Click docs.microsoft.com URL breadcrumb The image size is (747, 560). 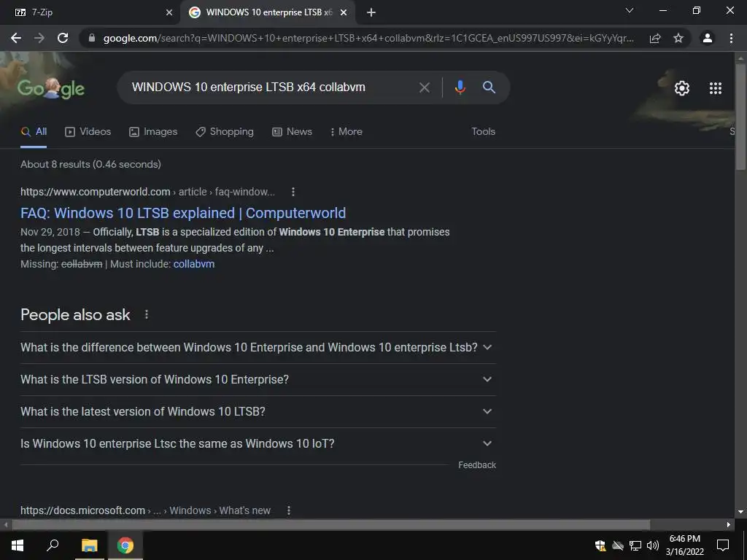145,510
